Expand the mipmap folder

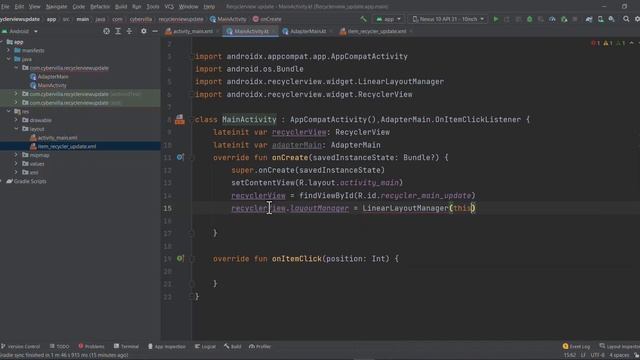pyautogui.click(x=16, y=155)
